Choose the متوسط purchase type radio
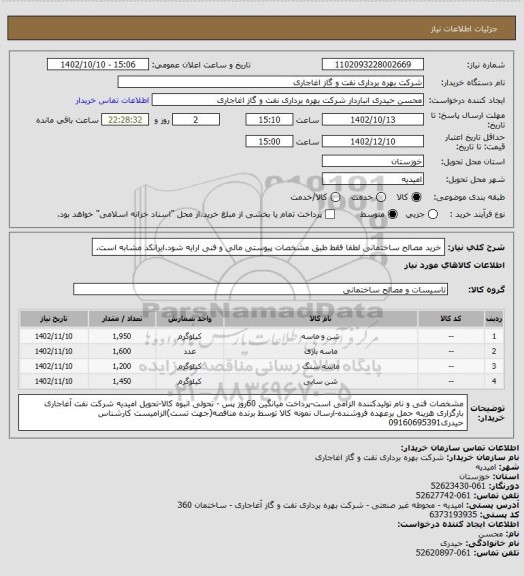The height and width of the screenshot is (576, 524). [393, 214]
